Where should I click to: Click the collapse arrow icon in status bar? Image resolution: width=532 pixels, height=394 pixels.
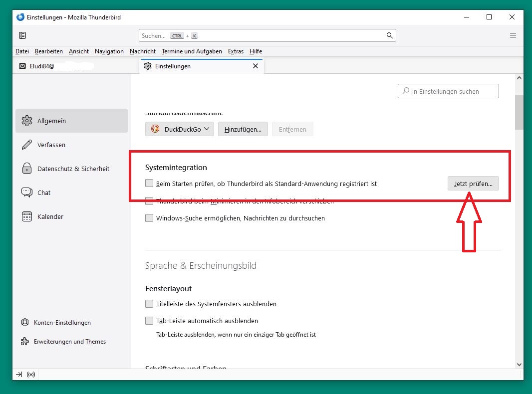click(x=19, y=375)
